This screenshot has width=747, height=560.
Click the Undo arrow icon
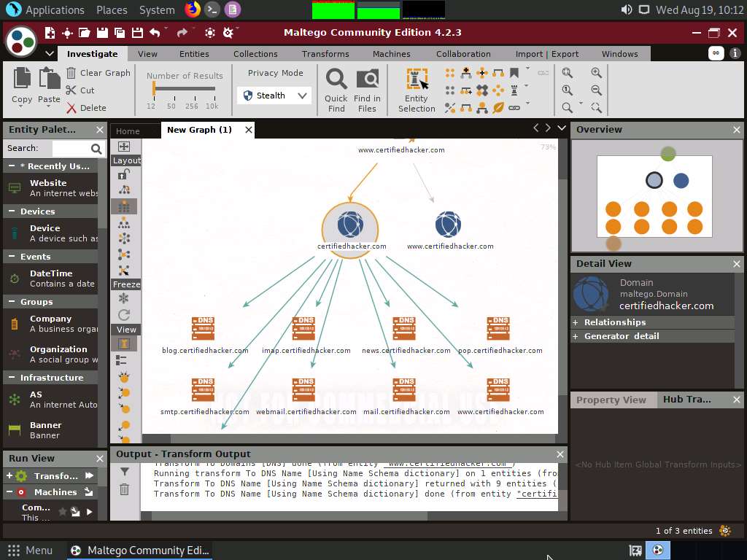click(155, 32)
